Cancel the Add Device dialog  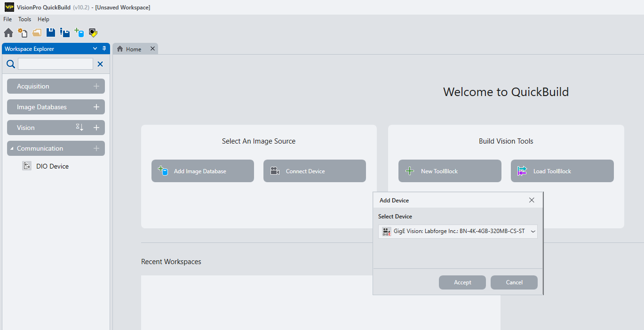514,282
